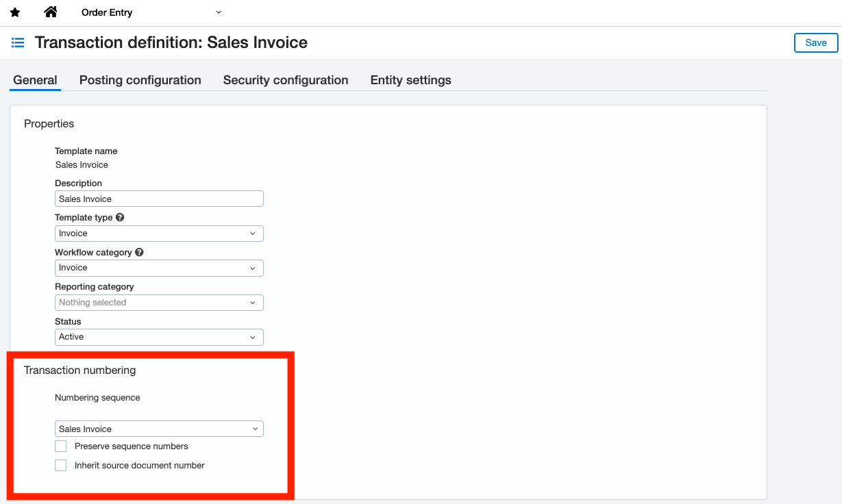Viewport: 842px width, 504px height.
Task: Open the Status dropdown
Action: pos(159,337)
